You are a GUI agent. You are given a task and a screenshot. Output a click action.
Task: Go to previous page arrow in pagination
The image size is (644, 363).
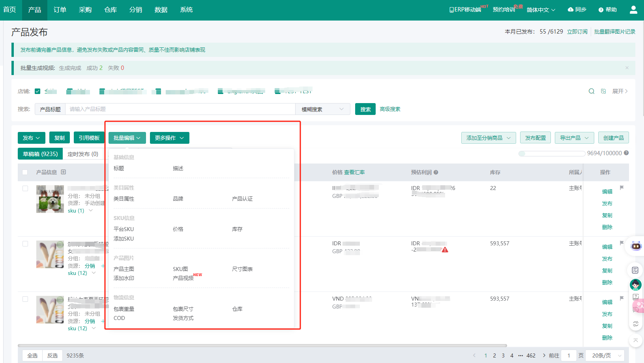tap(474, 355)
